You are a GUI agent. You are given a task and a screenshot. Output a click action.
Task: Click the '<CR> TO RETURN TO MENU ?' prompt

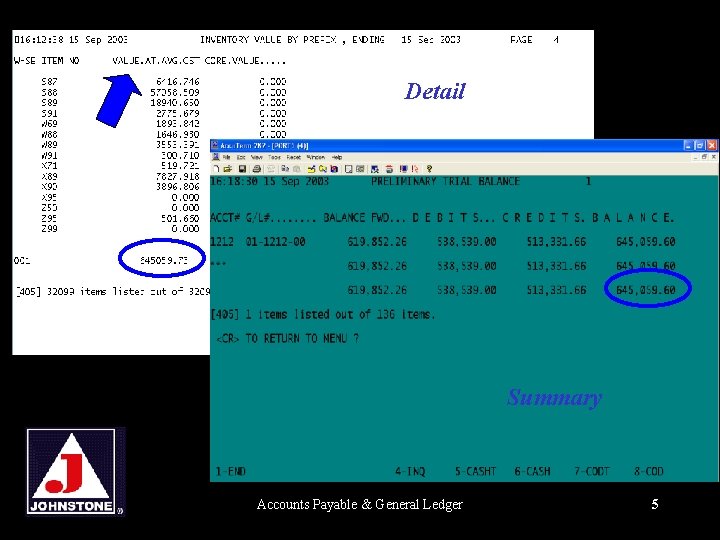(288, 339)
